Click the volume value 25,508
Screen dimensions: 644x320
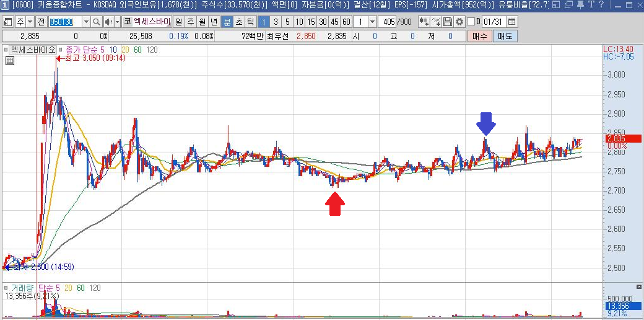click(141, 36)
